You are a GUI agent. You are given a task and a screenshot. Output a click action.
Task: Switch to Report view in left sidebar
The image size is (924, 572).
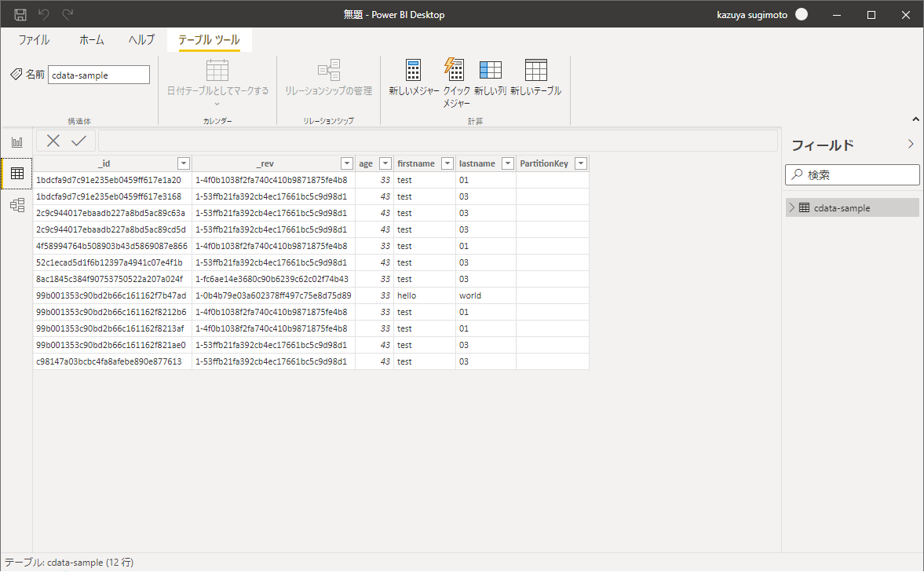point(16,142)
